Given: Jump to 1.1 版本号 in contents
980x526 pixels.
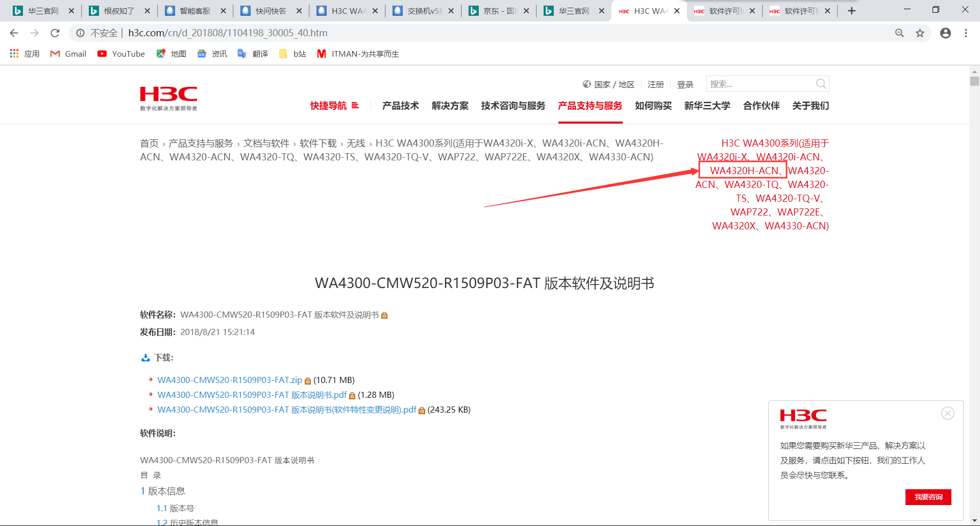Looking at the screenshot, I should tap(175, 508).
